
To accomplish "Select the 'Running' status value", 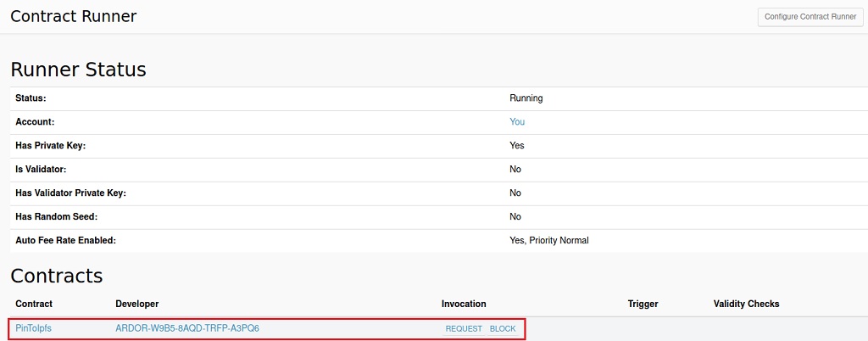I will [x=526, y=98].
